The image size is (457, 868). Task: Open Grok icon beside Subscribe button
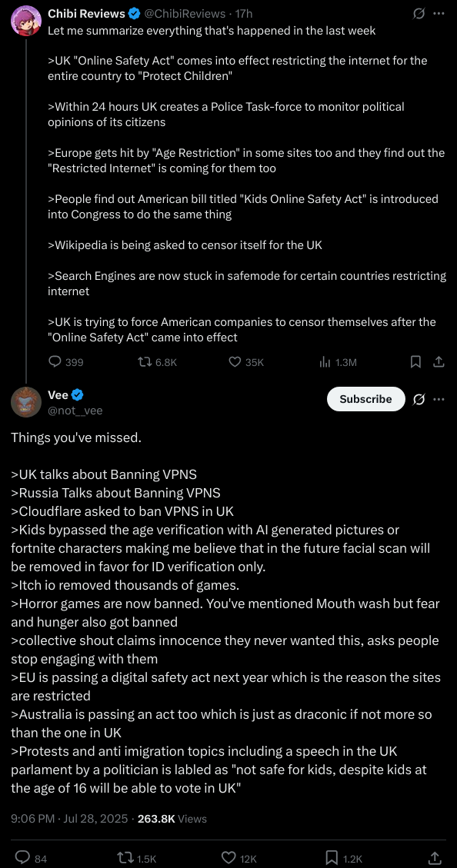point(419,399)
